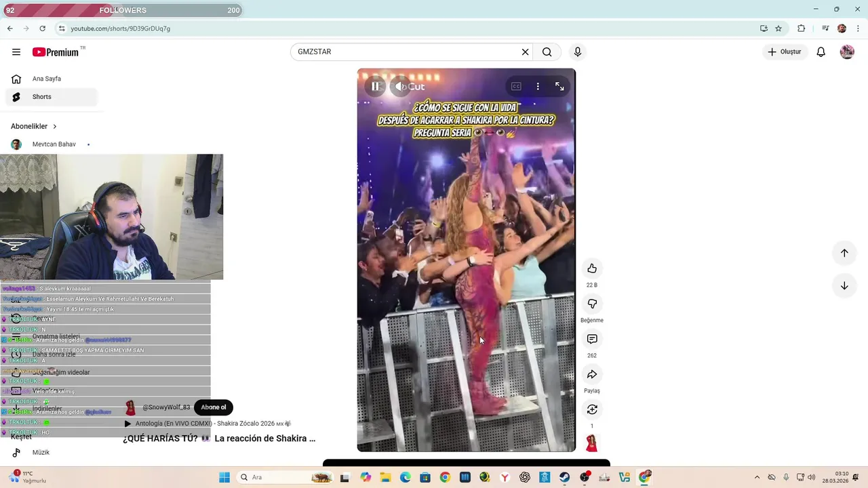Go to the YouTube Premium home logo
The height and width of the screenshot is (488, 868).
pos(56,52)
